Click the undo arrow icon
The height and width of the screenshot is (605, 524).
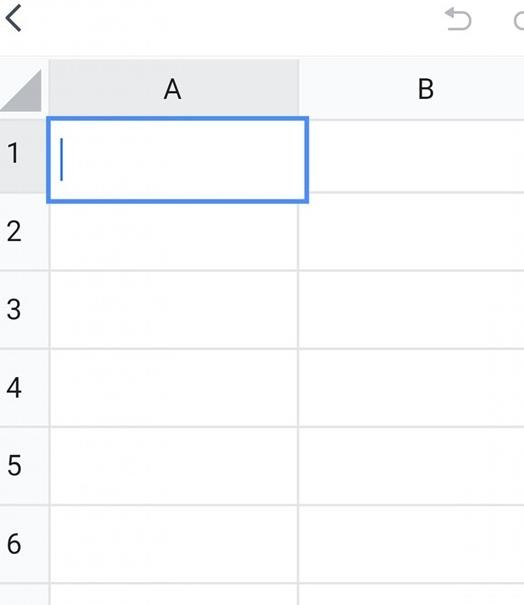coord(458,19)
